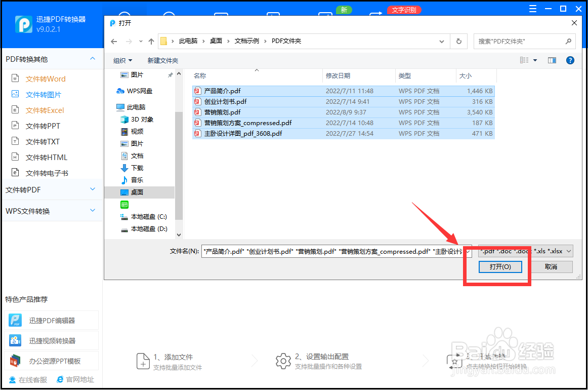
Task: Select 文件转HTML in the sidebar
Action: (46, 158)
